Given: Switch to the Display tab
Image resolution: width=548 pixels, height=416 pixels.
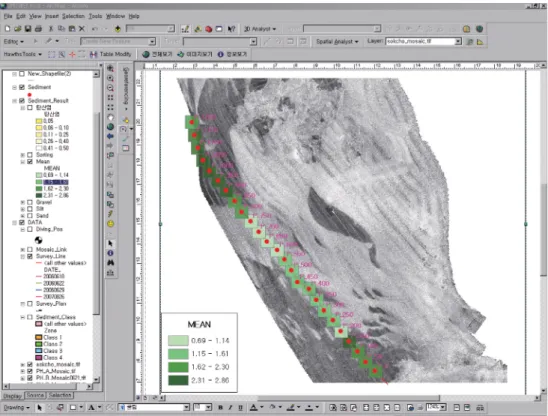Looking at the screenshot, I should 13,396.
